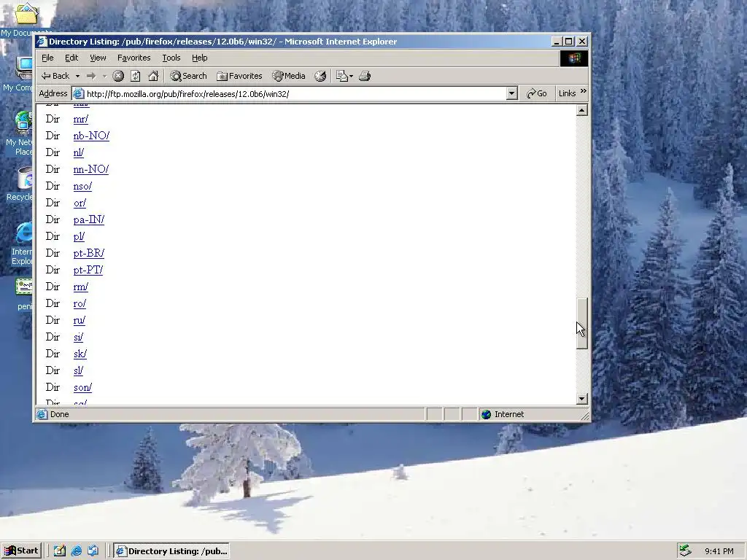Click the Show Desktop Quick Launch icon
This screenshot has height=560, width=747.
[60, 551]
